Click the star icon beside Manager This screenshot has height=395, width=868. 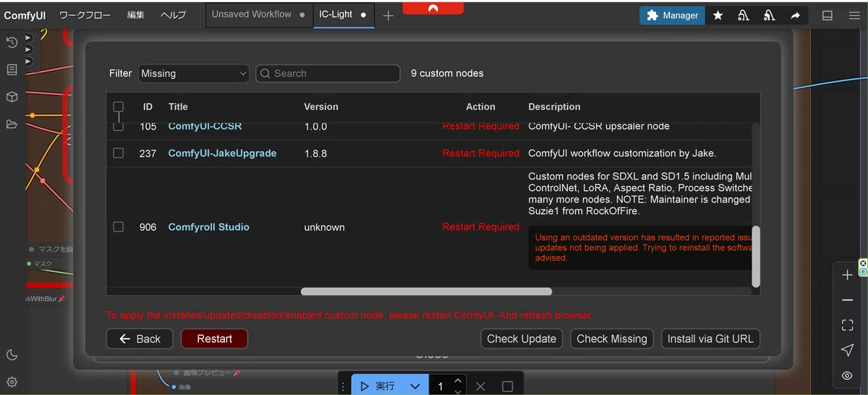click(718, 15)
